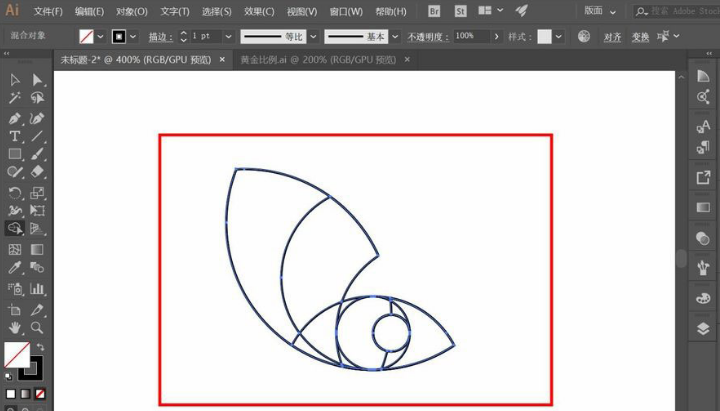The image size is (720, 411).
Task: Select the Direct Selection tool
Action: pyautogui.click(x=37, y=80)
